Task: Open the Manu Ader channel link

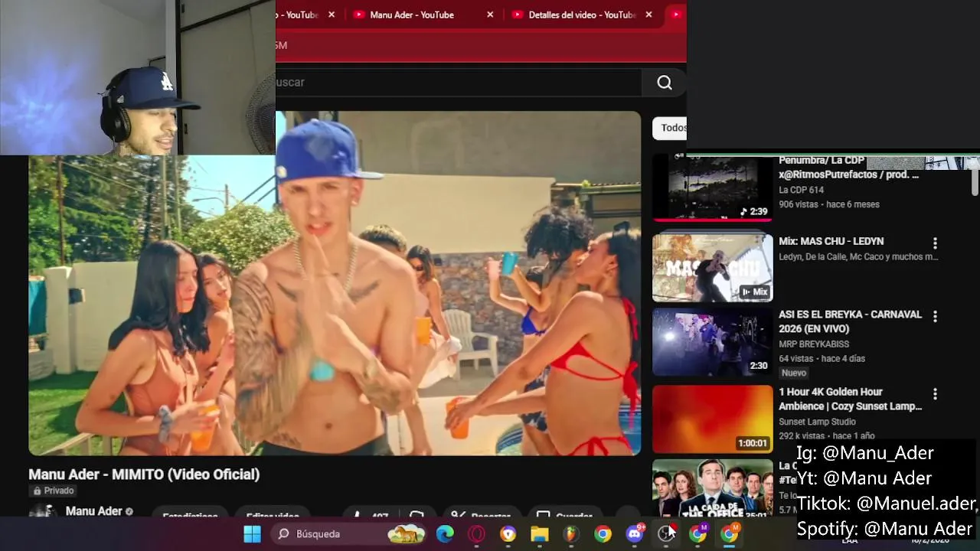Action: tap(94, 511)
